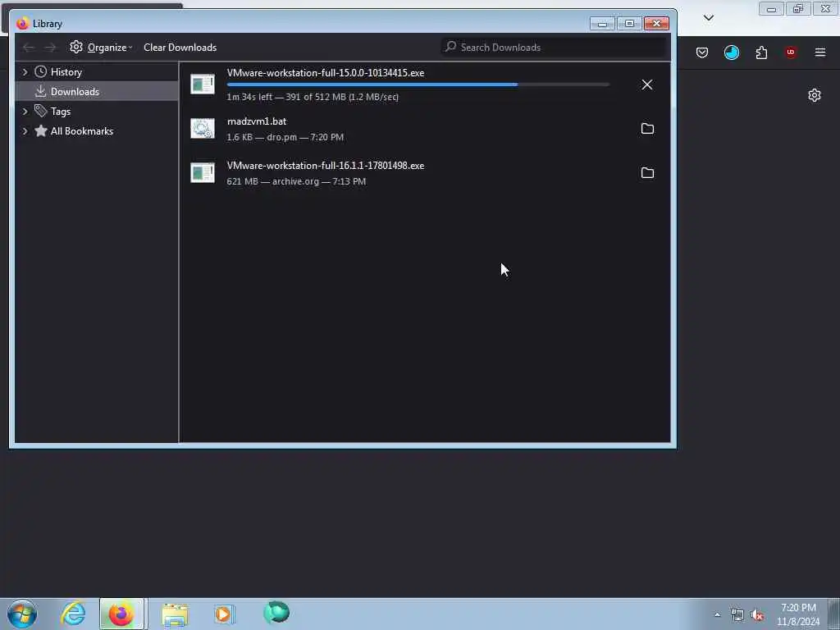
Task: Show VMware 16.1.1 file in folder
Action: [647, 172]
